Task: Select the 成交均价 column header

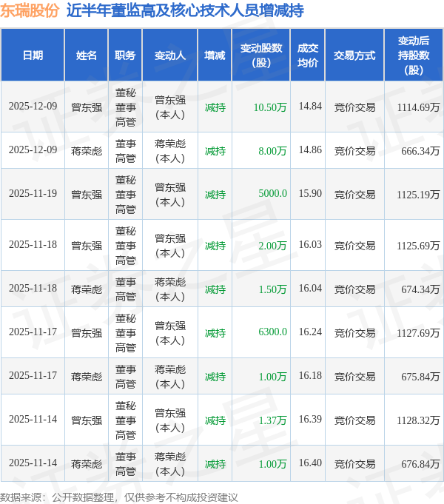Action: pos(308,56)
